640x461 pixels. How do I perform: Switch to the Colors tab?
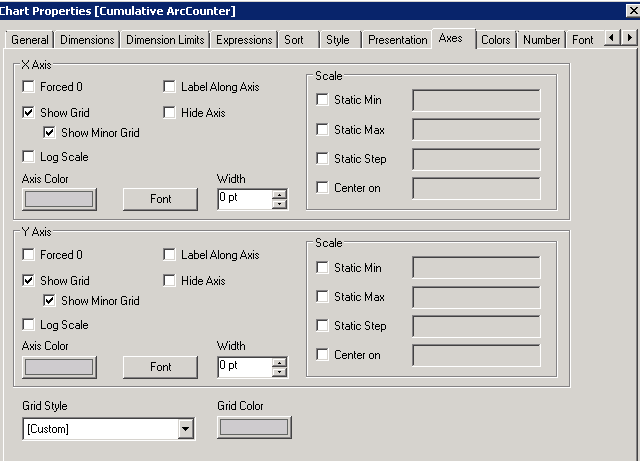(x=495, y=40)
